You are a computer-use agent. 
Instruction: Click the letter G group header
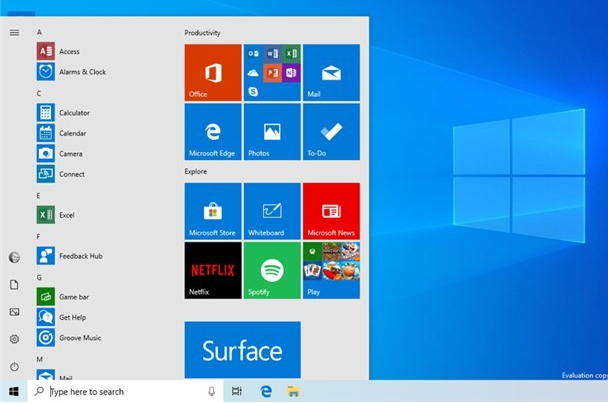pos(39,277)
